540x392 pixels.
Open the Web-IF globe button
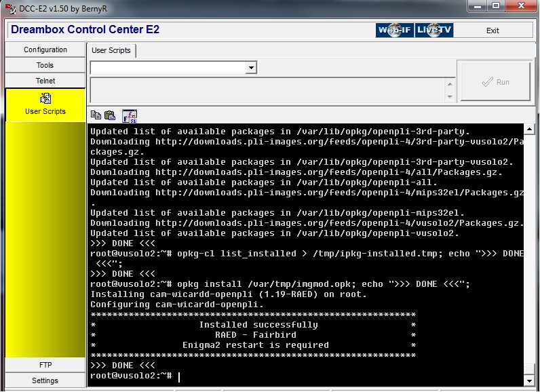click(x=395, y=30)
